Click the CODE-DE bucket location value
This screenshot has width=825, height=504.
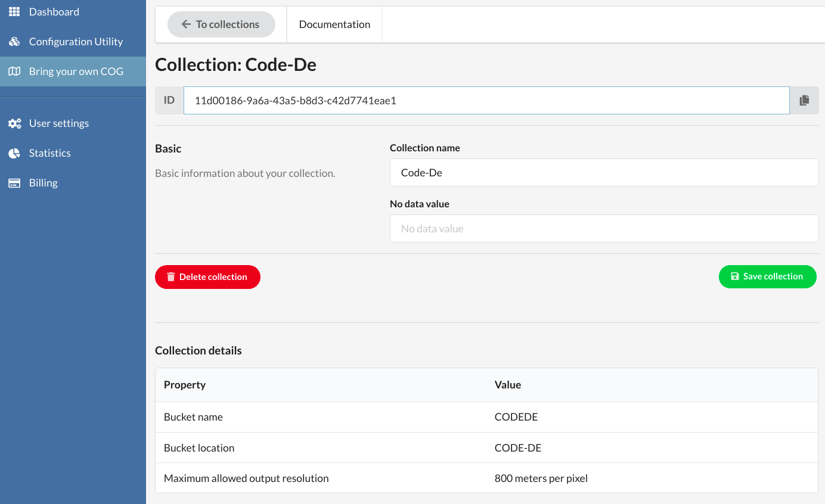point(518,448)
